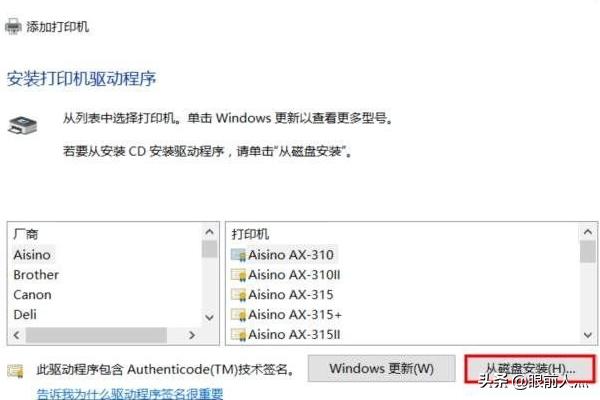The height and width of the screenshot is (400, 600).
Task: Select the Aisino AX-315+ driver icon
Action: click(238, 315)
